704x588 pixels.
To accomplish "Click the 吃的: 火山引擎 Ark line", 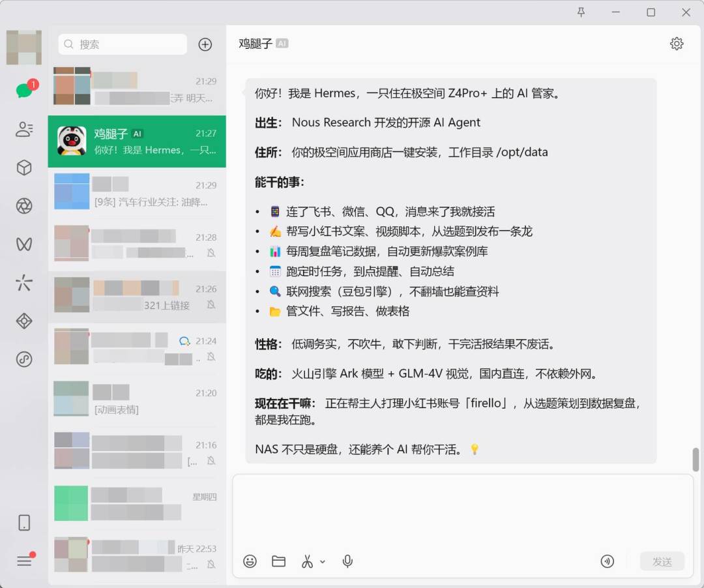I will pyautogui.click(x=426, y=374).
